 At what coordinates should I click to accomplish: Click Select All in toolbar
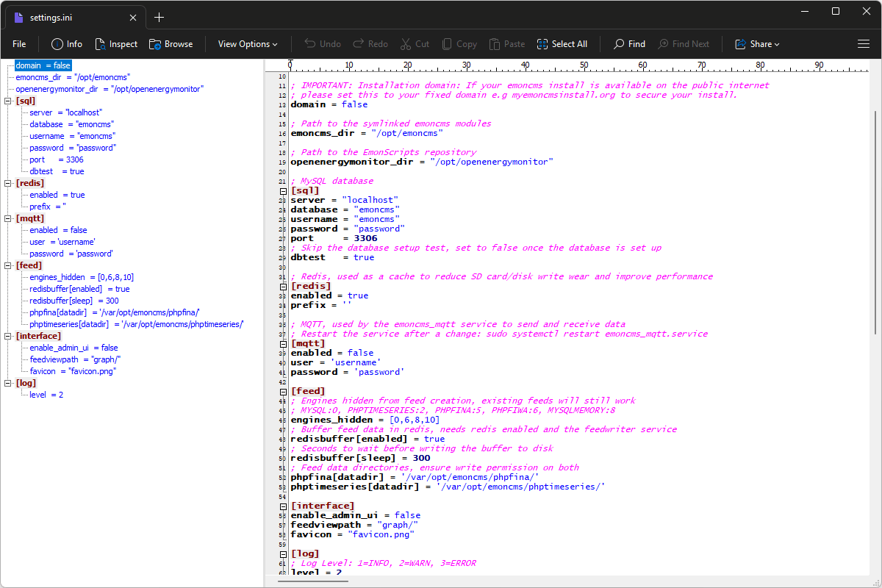pos(562,44)
